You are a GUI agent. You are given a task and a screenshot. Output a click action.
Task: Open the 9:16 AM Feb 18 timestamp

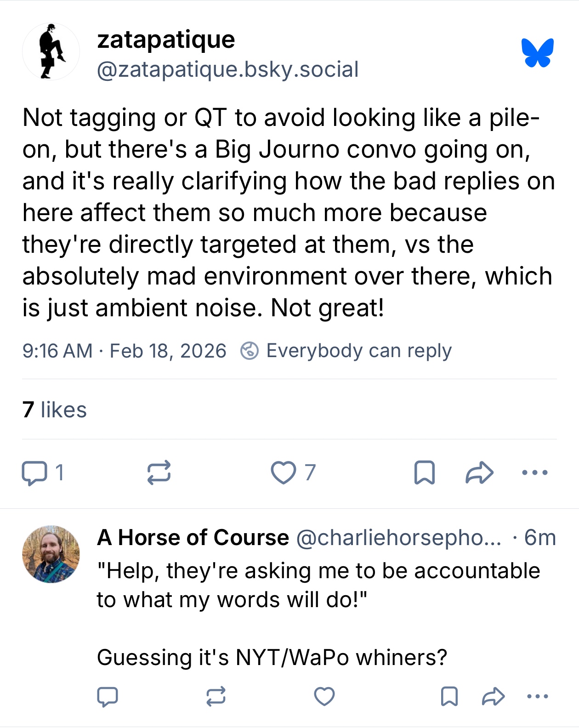(x=124, y=351)
